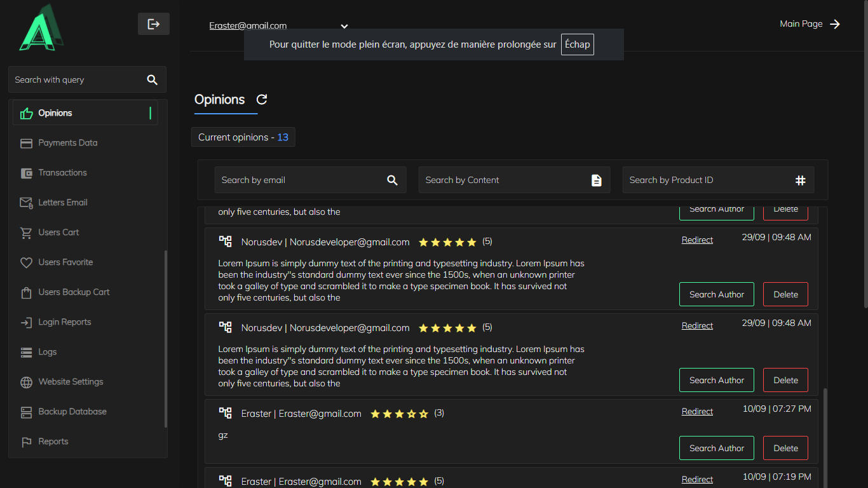Click the hash icon in Product ID search
Screen dimensions: 868x488
800,180
